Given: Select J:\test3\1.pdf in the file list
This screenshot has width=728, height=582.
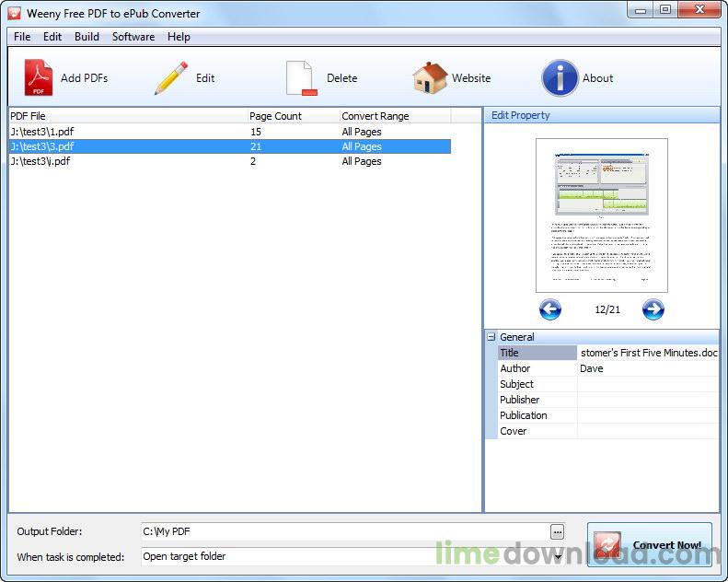Looking at the screenshot, I should pyautogui.click(x=230, y=132).
